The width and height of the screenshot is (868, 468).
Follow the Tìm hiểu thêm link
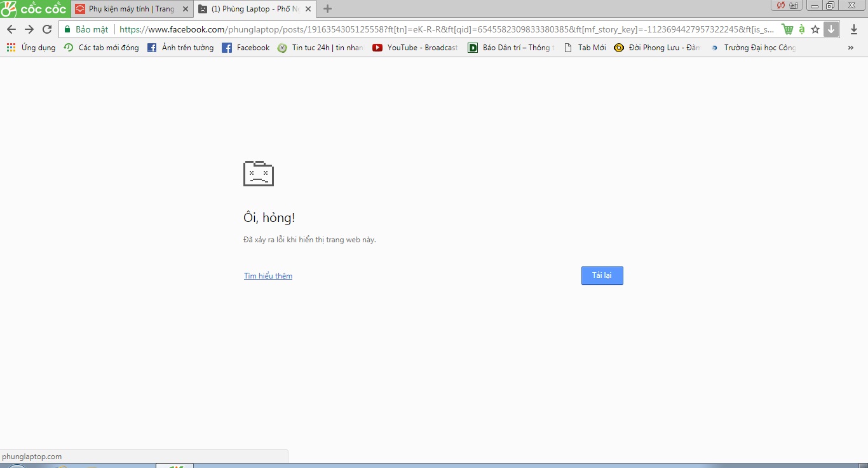(x=268, y=276)
